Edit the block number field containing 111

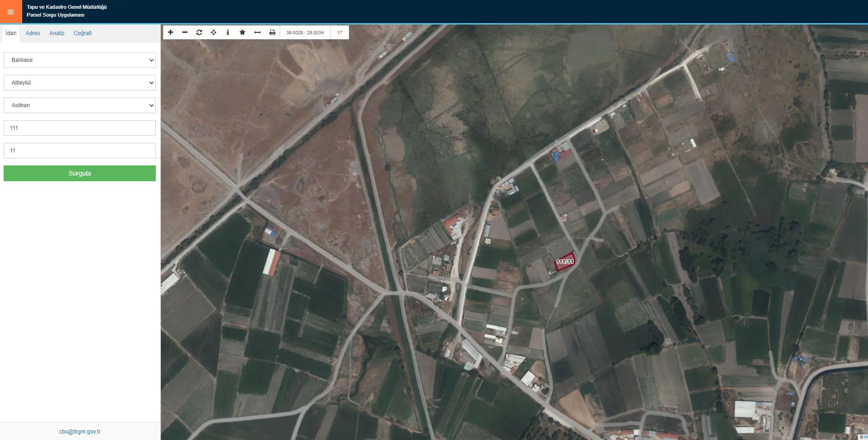point(79,128)
